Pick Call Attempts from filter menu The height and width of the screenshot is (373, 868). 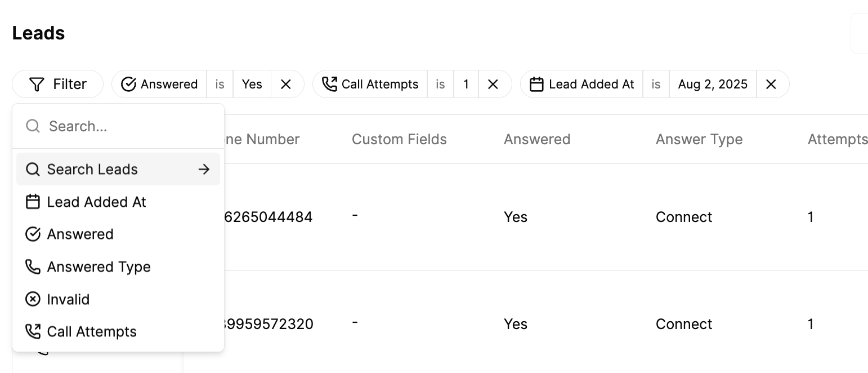92,332
